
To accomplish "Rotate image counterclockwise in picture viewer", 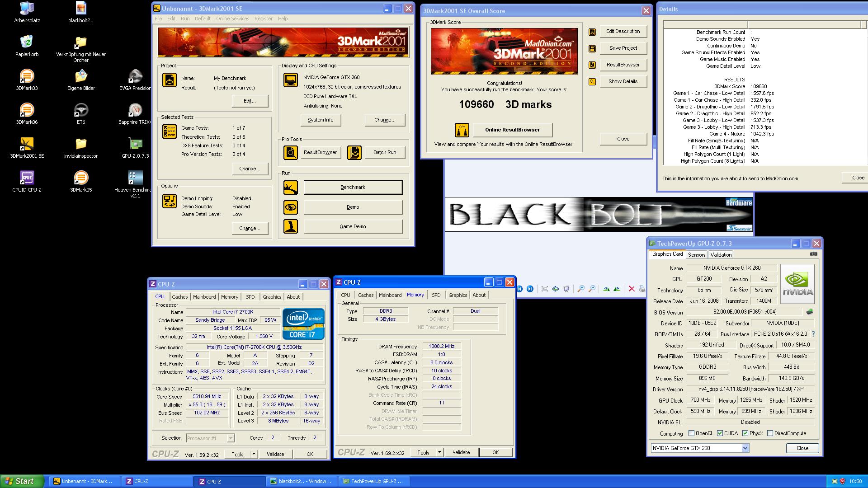I will point(617,289).
